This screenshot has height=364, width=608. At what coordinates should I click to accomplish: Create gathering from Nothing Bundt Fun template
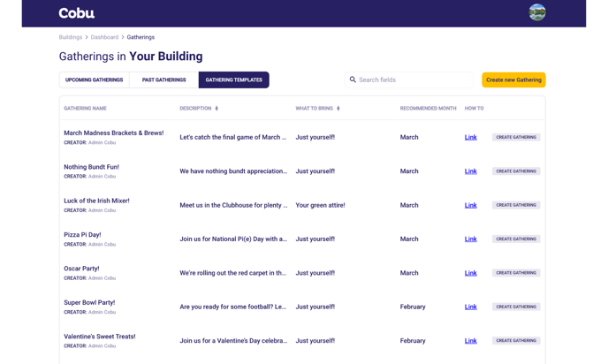tap(516, 171)
